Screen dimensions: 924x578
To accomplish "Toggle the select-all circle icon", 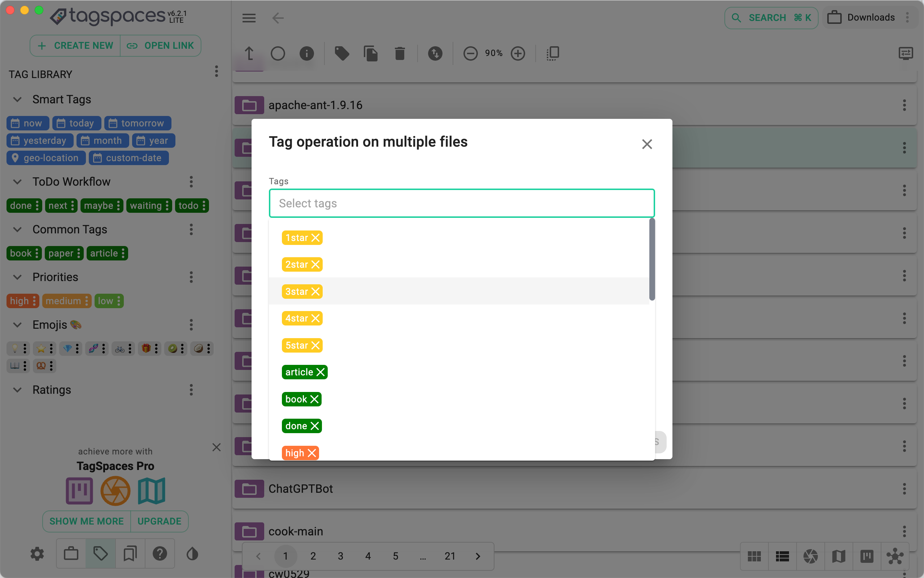I will (x=278, y=53).
